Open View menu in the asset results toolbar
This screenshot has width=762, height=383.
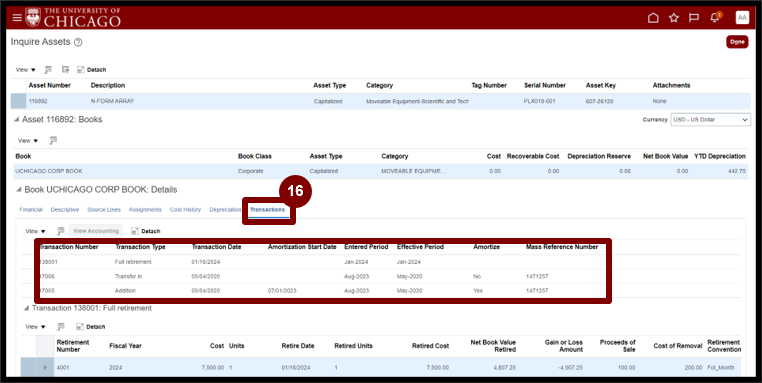[25, 70]
